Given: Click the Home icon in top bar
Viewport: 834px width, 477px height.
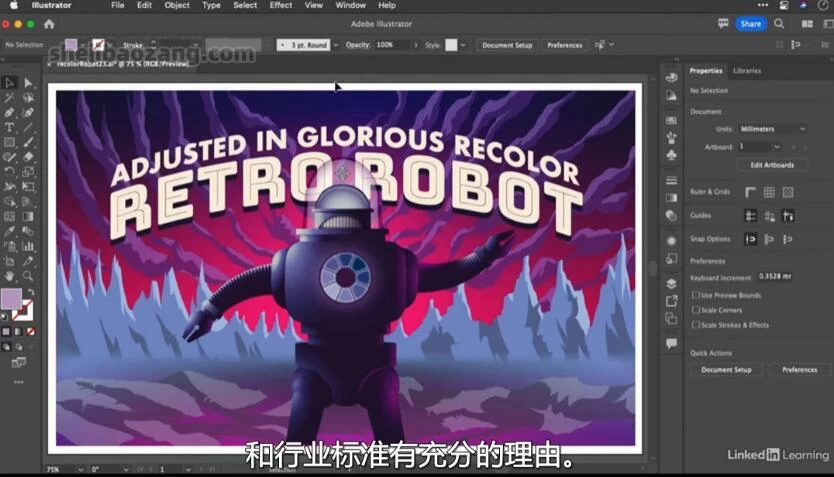Looking at the screenshot, I should click(x=48, y=23).
